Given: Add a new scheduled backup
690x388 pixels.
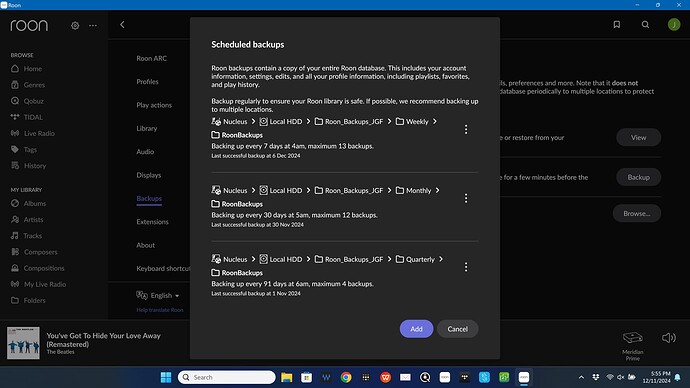Looking at the screenshot, I should coord(416,329).
